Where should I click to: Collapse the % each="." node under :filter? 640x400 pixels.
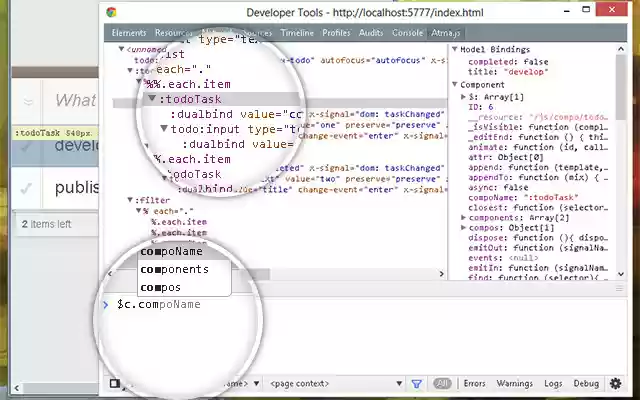(x=138, y=211)
